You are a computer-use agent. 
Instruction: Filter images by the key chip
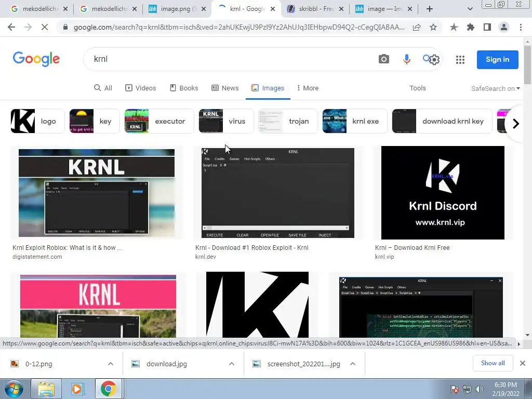tap(95, 121)
